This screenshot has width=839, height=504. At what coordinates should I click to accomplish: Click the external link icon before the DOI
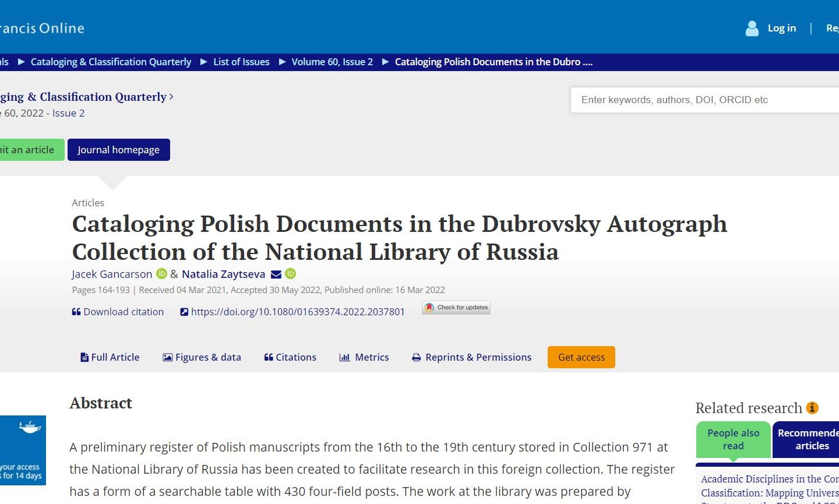pyautogui.click(x=184, y=312)
